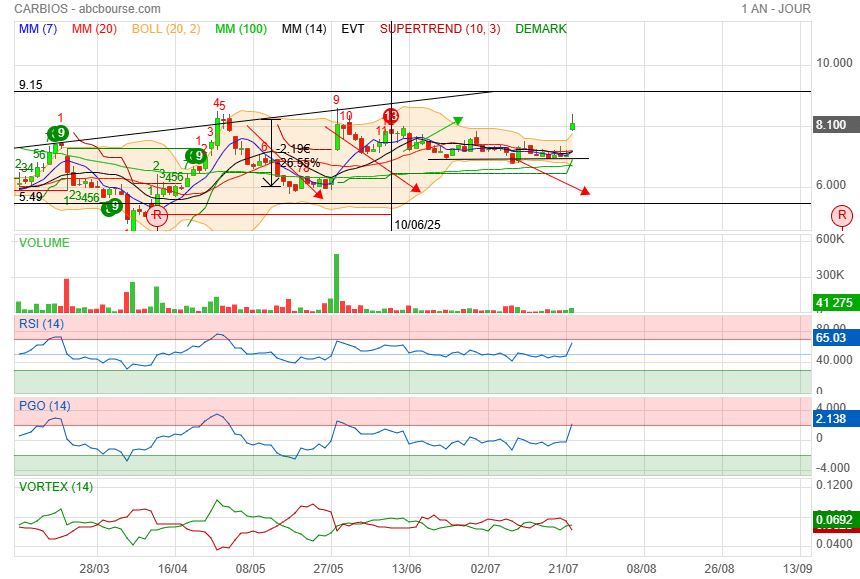Click the 13/09 date on time axis
Screen dimensions: 860x579
(x=797, y=569)
